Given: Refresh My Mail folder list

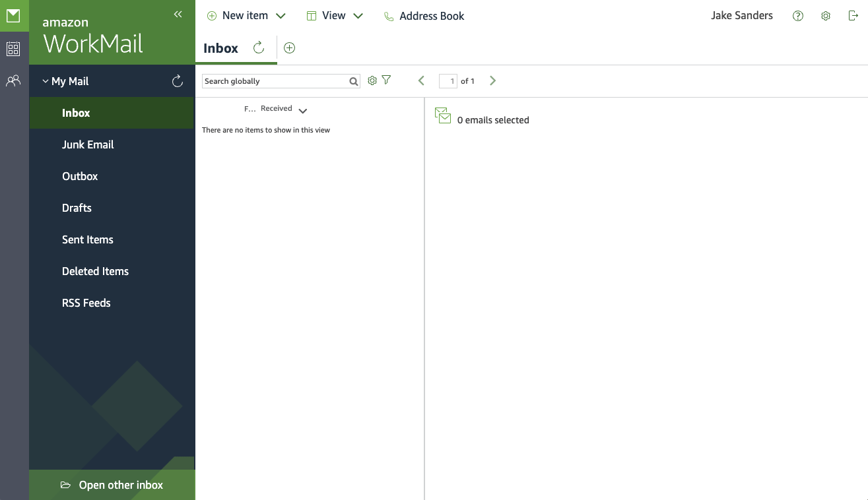Looking at the screenshot, I should pos(177,81).
